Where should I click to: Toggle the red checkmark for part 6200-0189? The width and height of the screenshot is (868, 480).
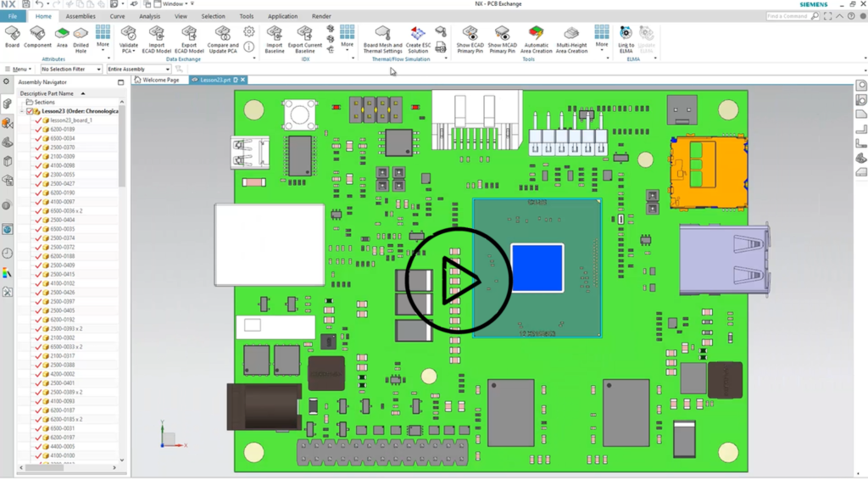tap(37, 130)
